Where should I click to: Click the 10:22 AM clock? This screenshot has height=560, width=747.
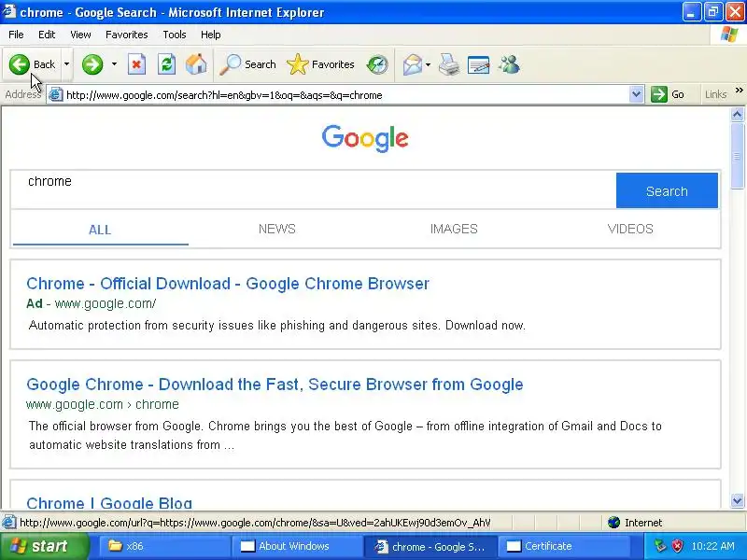coord(712,546)
